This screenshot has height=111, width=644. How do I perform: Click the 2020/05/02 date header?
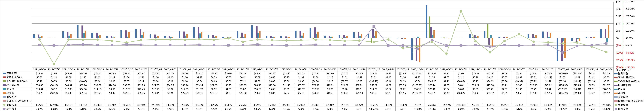563,69
